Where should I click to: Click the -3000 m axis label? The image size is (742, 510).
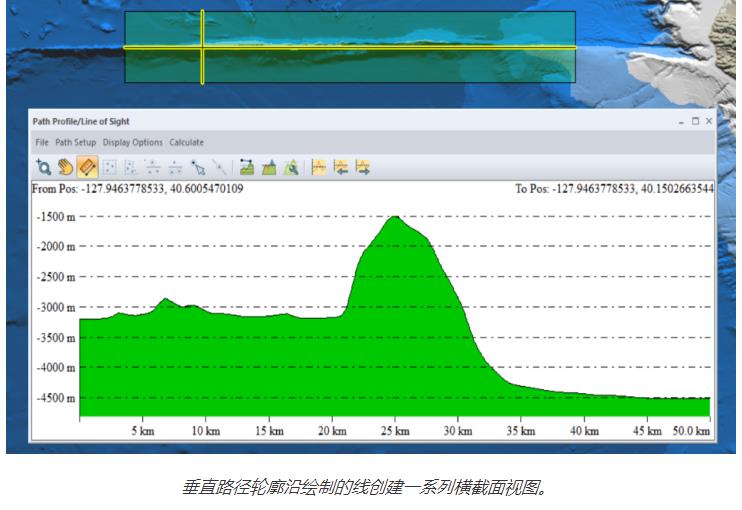[x=56, y=308]
